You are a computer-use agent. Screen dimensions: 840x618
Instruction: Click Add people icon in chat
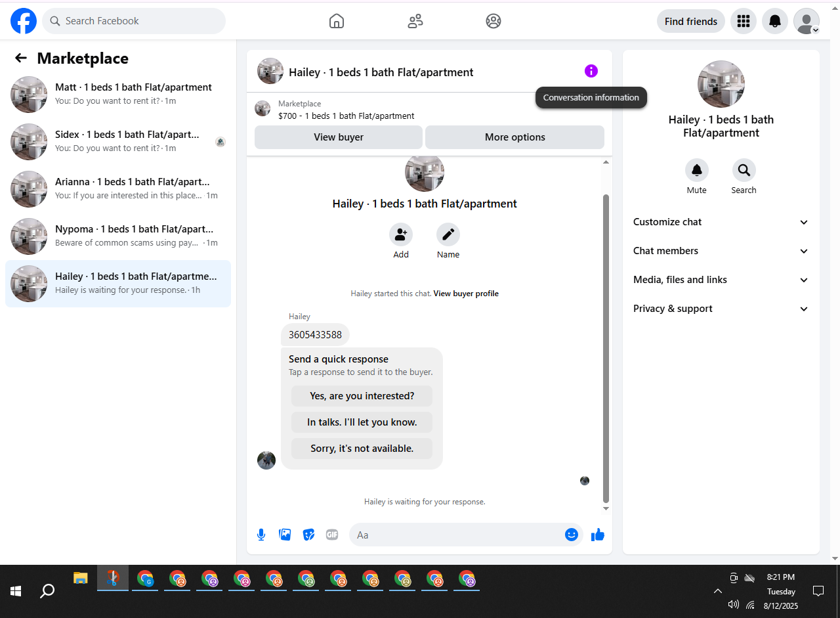[401, 234]
